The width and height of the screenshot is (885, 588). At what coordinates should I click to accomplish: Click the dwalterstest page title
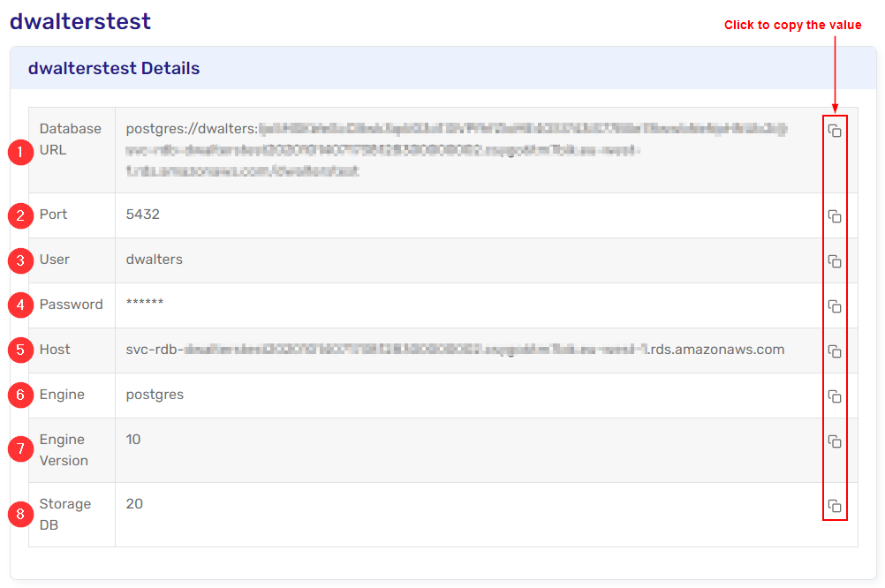click(80, 21)
